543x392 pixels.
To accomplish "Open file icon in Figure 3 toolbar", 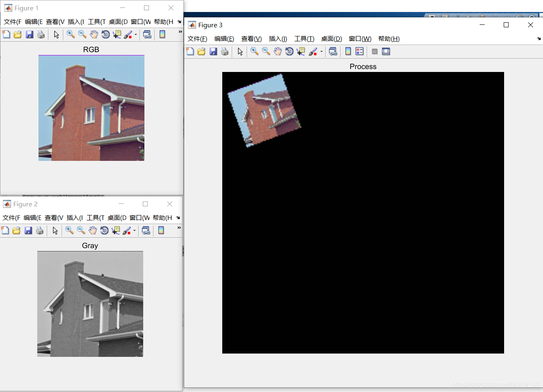I will click(x=201, y=51).
